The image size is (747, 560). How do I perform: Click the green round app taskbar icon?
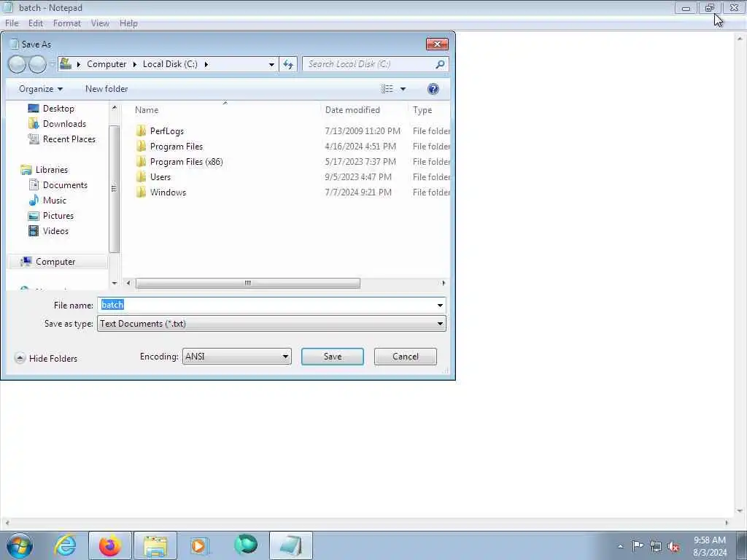pyautogui.click(x=246, y=545)
